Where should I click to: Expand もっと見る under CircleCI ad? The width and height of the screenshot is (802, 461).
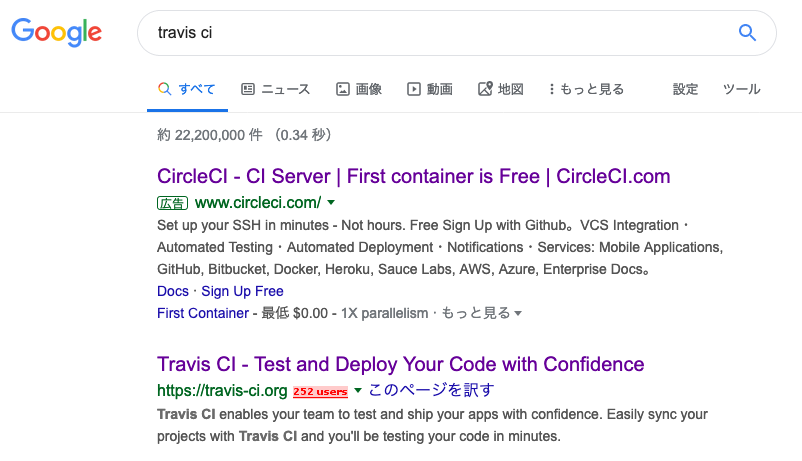(481, 313)
